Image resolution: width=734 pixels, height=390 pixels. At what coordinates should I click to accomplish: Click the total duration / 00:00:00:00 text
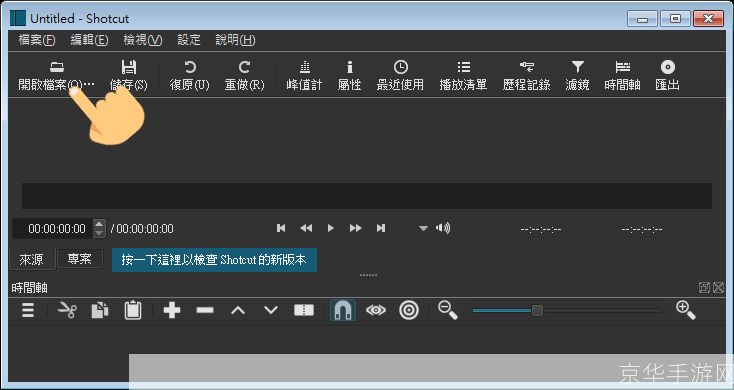pos(142,228)
